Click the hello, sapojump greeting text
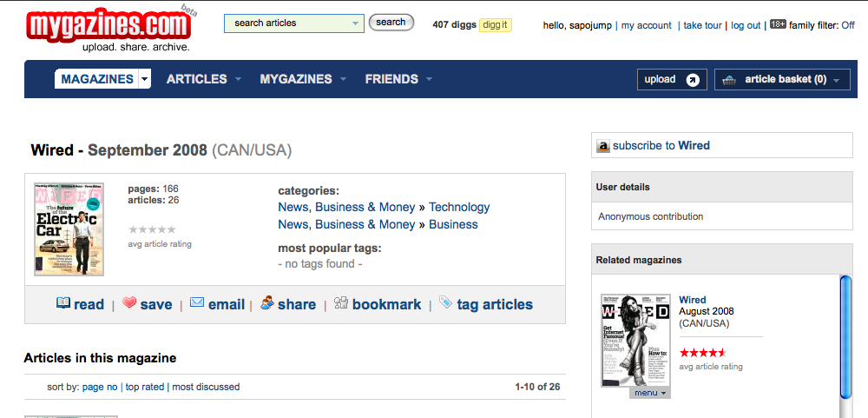868x418 pixels. [x=577, y=25]
